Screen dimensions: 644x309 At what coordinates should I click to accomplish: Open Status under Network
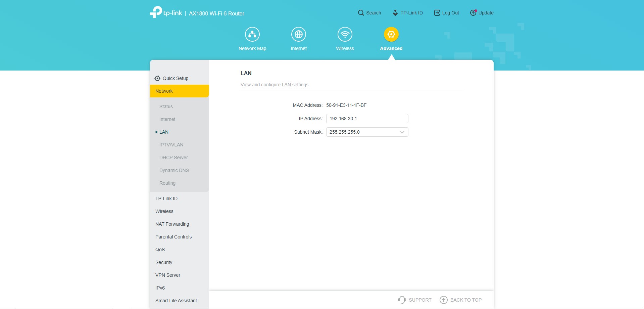[x=166, y=106]
